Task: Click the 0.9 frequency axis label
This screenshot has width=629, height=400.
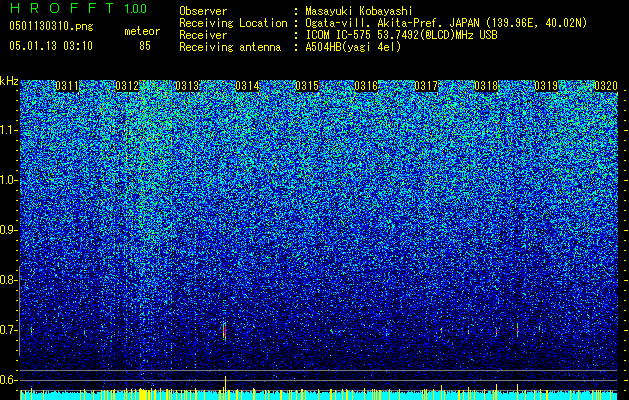Action: tap(9, 230)
